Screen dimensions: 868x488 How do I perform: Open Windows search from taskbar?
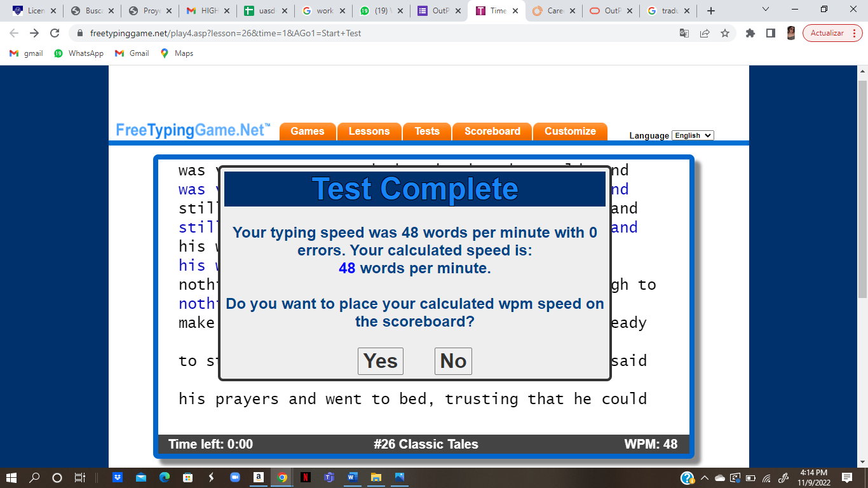pyautogui.click(x=35, y=477)
